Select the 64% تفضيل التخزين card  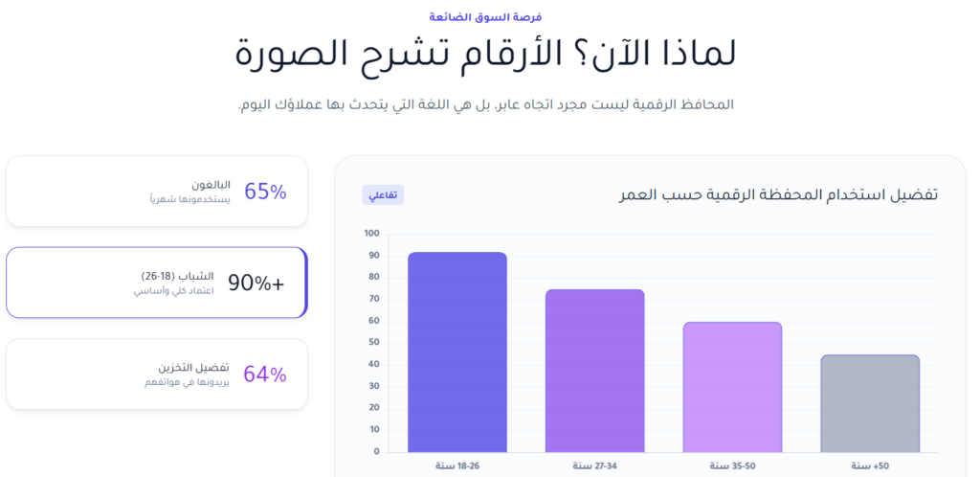(x=156, y=374)
